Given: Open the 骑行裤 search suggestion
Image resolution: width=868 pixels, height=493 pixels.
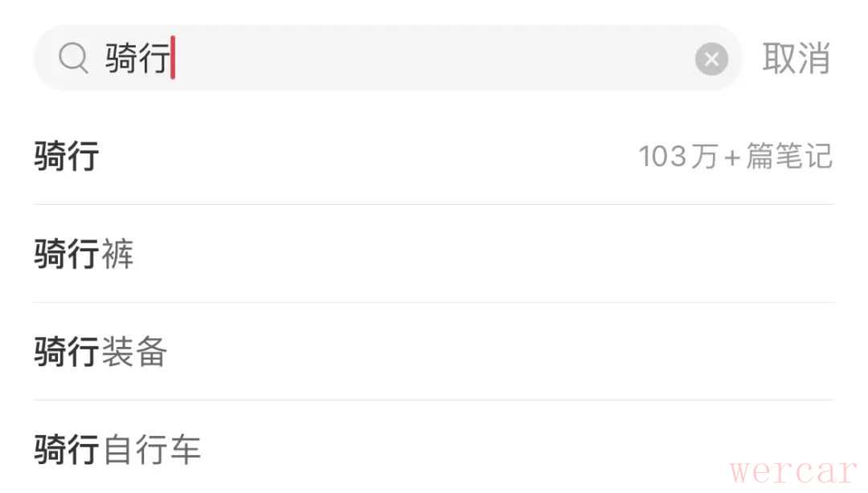Looking at the screenshot, I should tap(84, 255).
